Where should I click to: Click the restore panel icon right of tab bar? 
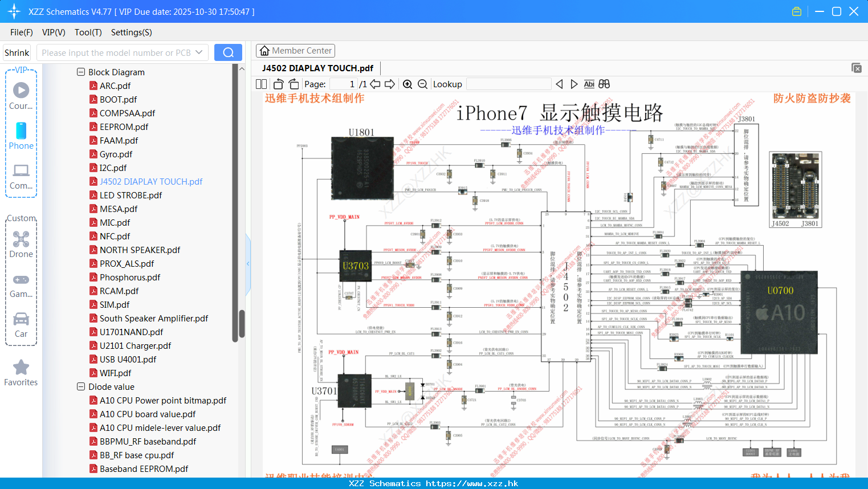[857, 68]
